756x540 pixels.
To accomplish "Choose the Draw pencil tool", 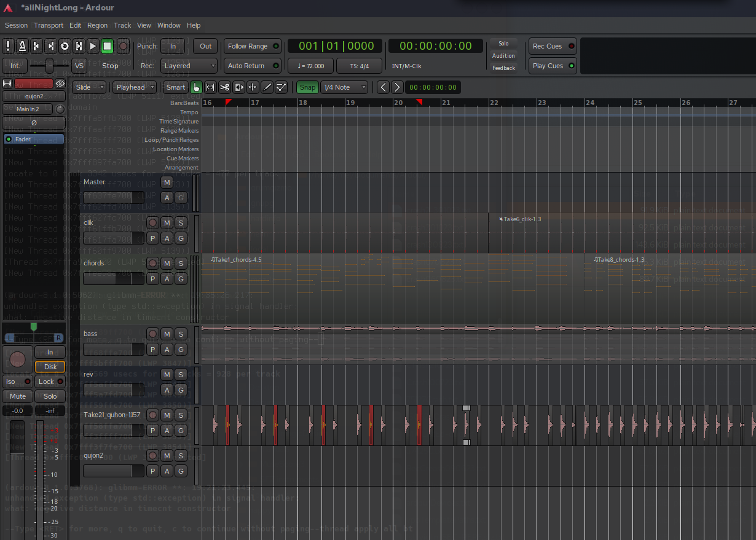I will (267, 87).
